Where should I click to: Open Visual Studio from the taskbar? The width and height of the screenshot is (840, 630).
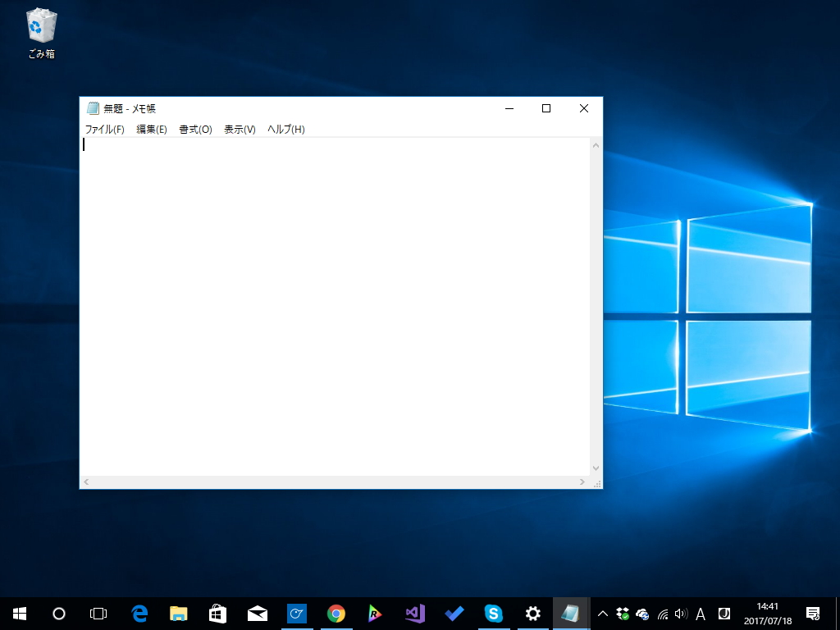point(414,614)
